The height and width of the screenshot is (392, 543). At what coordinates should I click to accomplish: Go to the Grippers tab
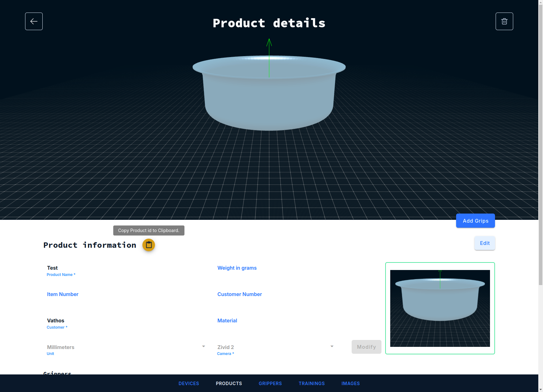(270, 384)
